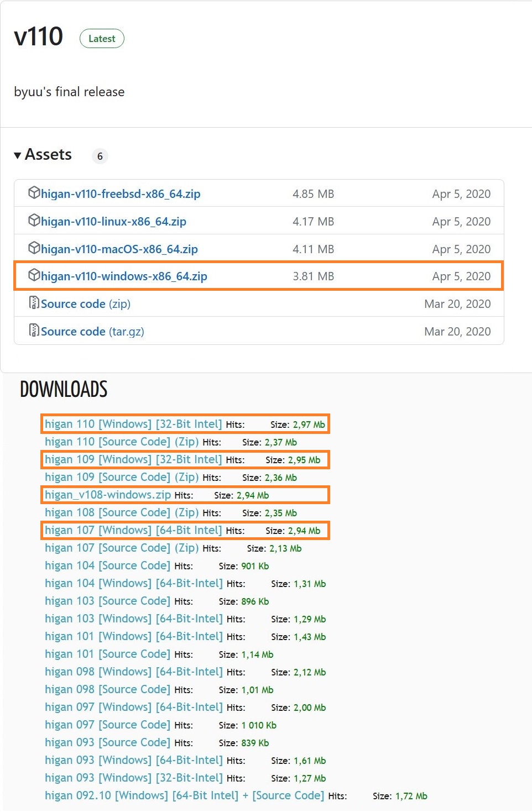Open higan 092.10 [Windows] [64-Bit Intel] + [Source Code] link
Screen dimensions: 532x812
[x=185, y=795]
